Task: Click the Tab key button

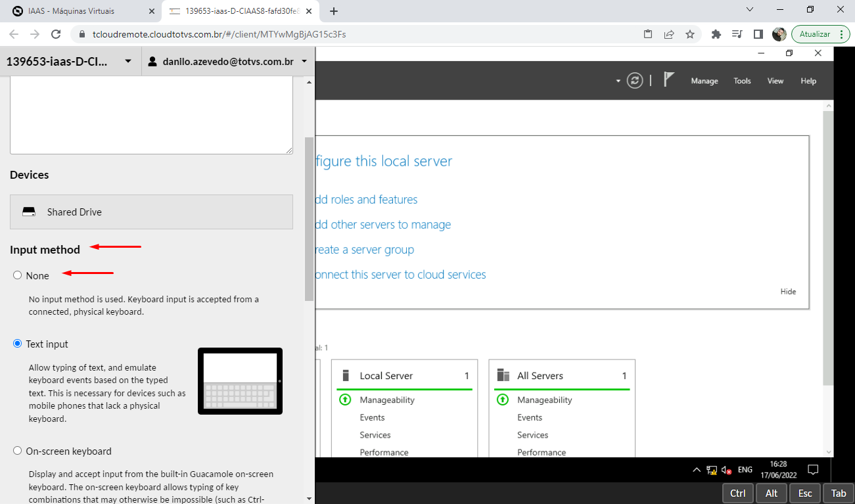Action: (839, 493)
